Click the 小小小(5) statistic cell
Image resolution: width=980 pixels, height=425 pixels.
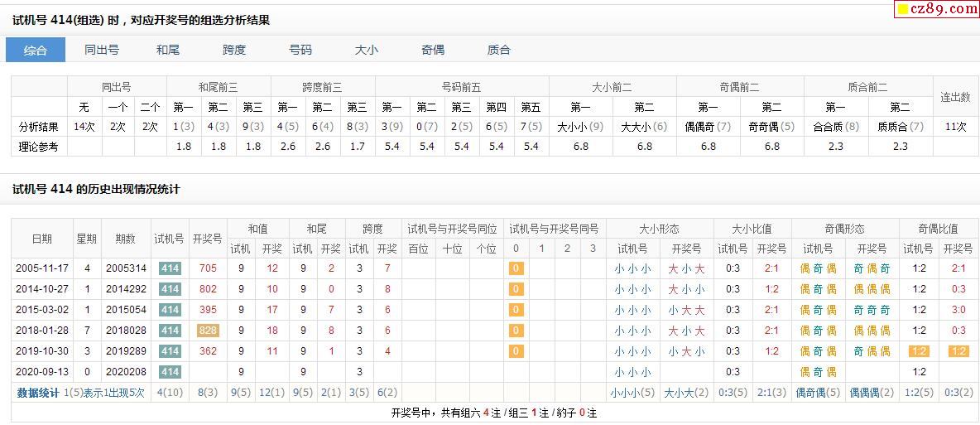632,393
